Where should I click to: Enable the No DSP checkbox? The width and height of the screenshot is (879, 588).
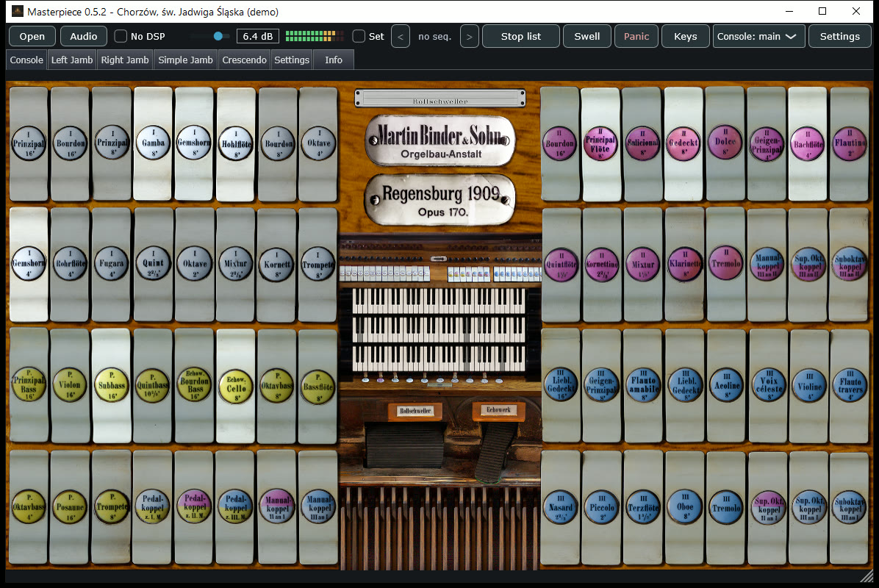click(x=121, y=37)
